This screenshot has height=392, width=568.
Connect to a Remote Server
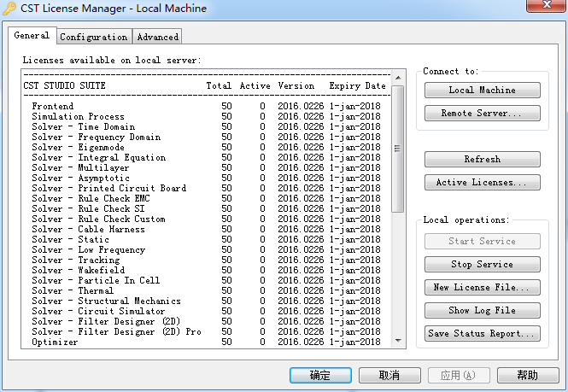[482, 113]
